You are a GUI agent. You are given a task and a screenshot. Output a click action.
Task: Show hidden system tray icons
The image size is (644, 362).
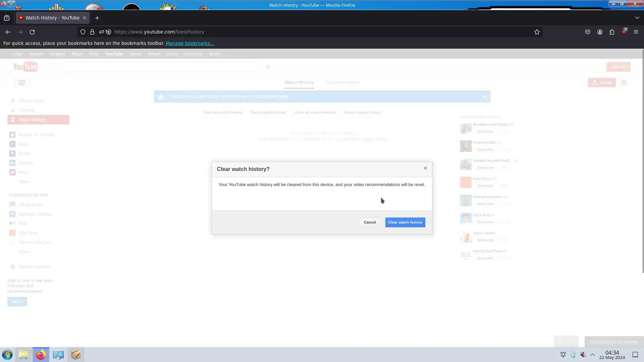(x=593, y=355)
